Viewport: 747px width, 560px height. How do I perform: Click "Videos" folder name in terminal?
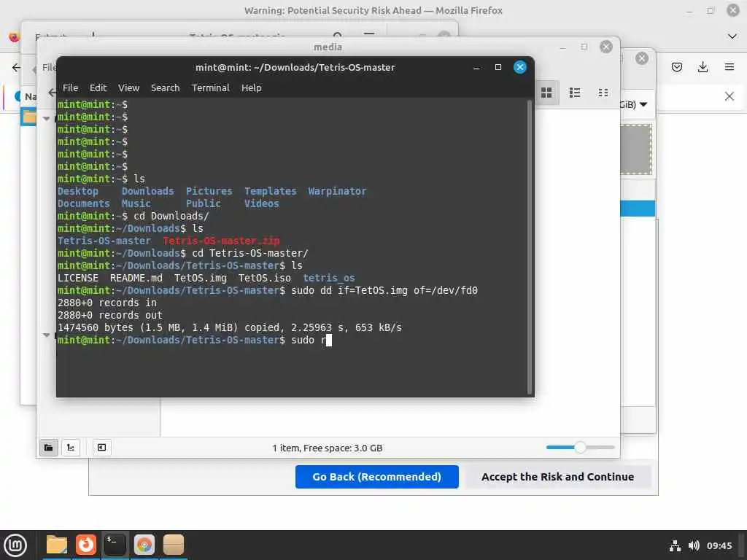262,204
